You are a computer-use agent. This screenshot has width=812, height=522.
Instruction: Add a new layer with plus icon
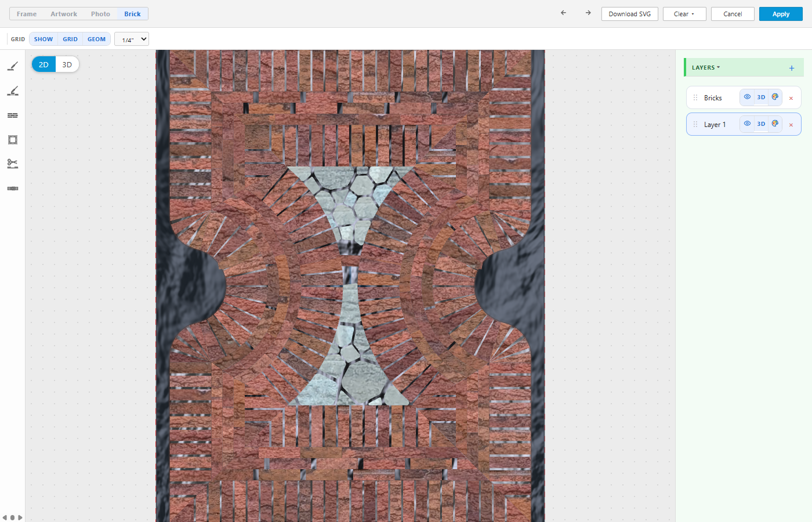[792, 68]
